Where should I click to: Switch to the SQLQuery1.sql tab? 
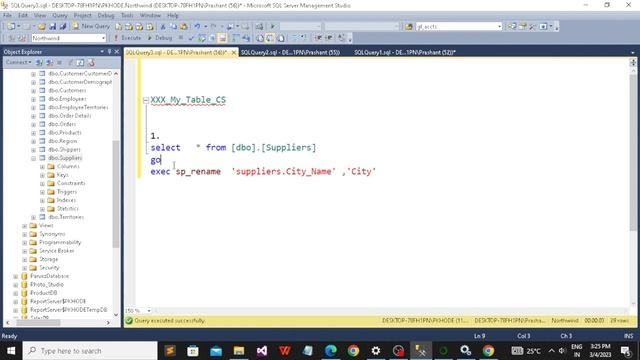point(405,52)
